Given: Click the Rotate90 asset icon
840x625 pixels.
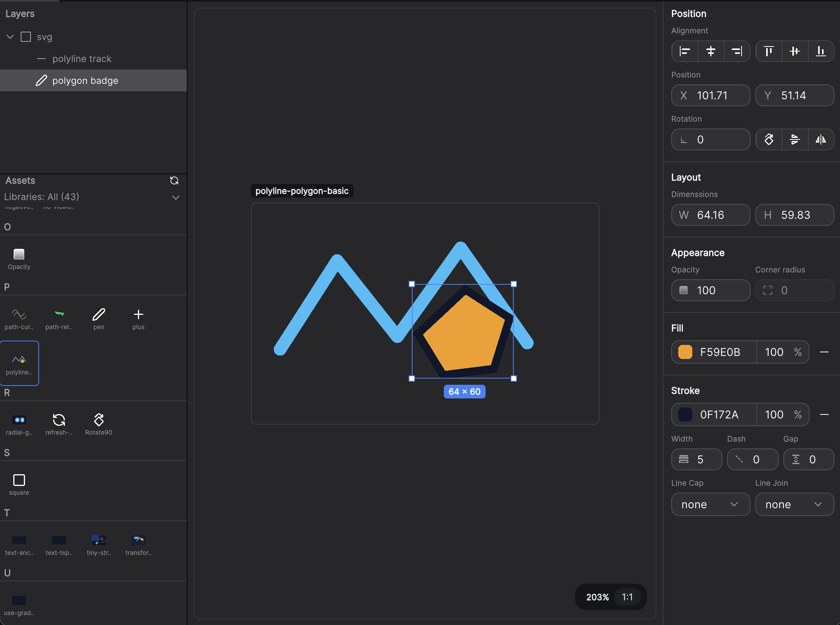Looking at the screenshot, I should pyautogui.click(x=98, y=420).
